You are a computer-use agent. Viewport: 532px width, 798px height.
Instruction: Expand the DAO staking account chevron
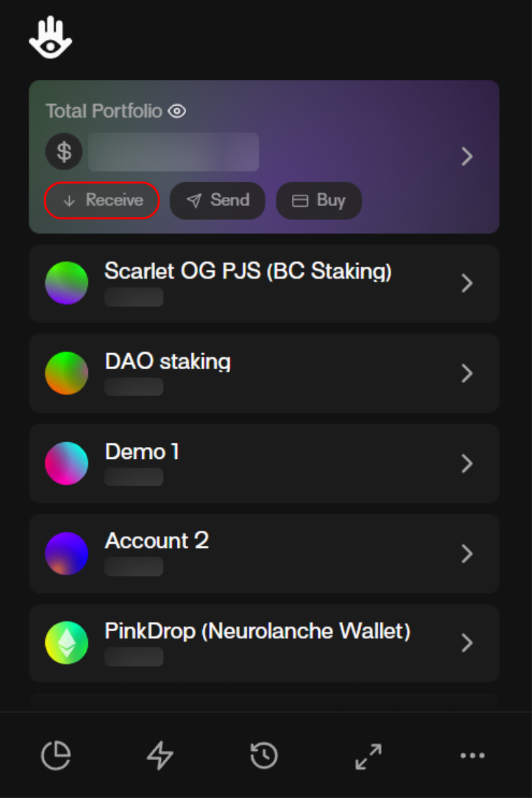[x=467, y=374]
